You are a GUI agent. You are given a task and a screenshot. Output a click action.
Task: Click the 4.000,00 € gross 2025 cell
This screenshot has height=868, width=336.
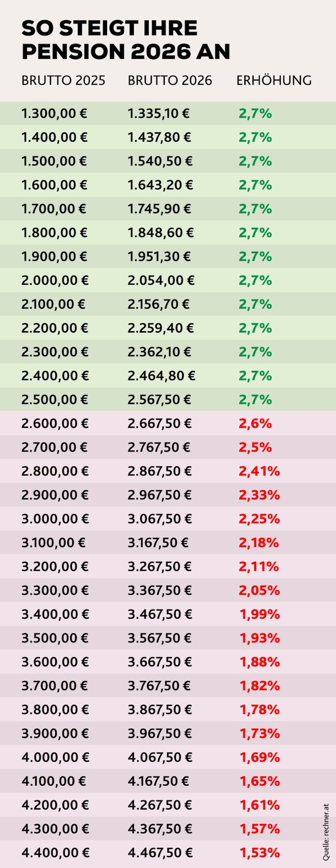point(55,758)
